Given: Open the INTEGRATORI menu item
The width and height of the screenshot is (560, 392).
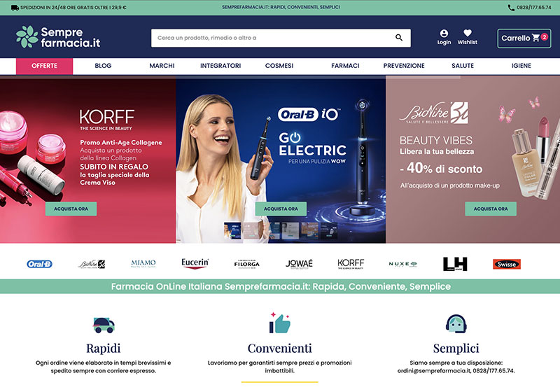Looking at the screenshot, I should click(220, 66).
